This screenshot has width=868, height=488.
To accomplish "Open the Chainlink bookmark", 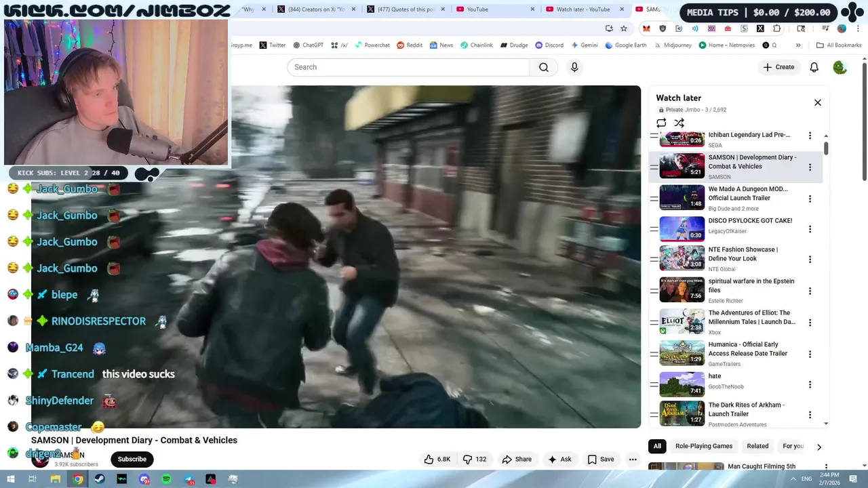I will [x=477, y=45].
